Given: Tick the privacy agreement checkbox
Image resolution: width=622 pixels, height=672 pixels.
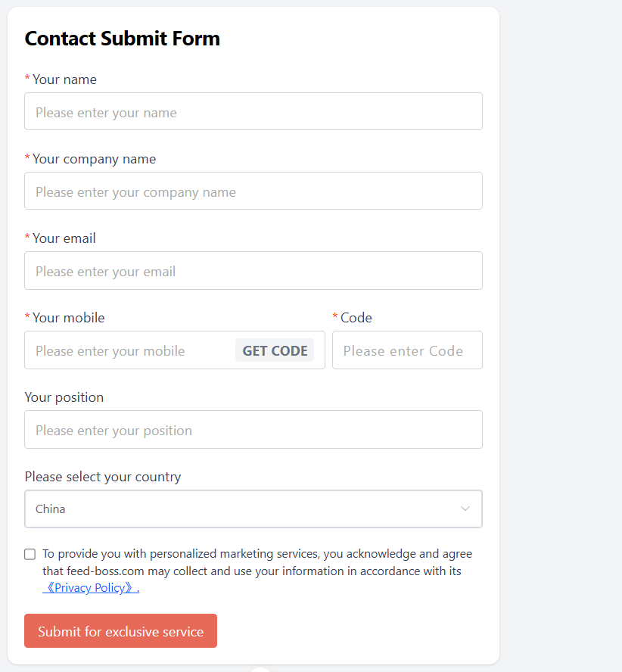Looking at the screenshot, I should 30,554.
